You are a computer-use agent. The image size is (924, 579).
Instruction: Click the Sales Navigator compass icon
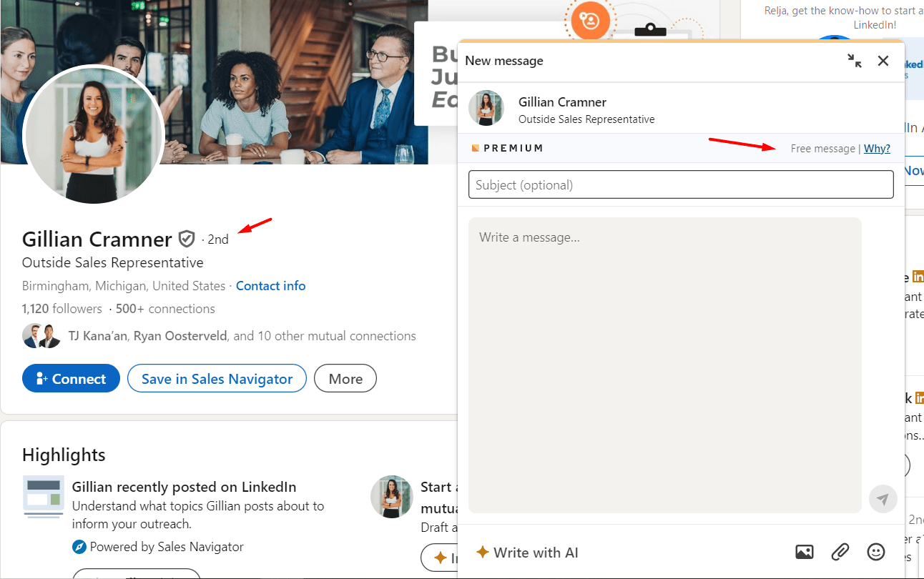[x=79, y=547]
